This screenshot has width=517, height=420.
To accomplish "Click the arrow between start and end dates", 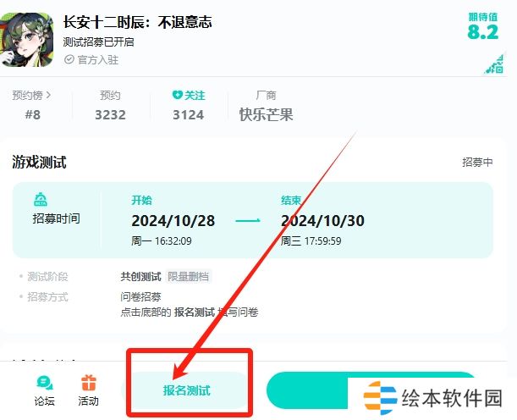I will (x=247, y=221).
